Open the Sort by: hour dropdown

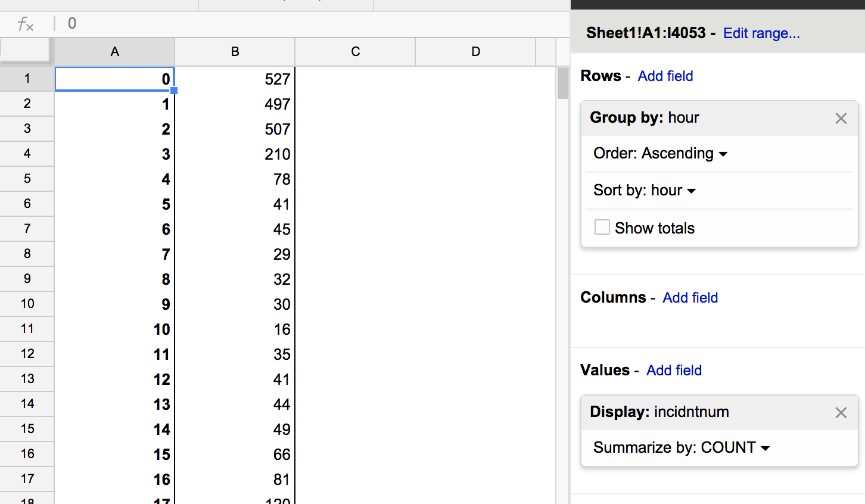point(645,191)
